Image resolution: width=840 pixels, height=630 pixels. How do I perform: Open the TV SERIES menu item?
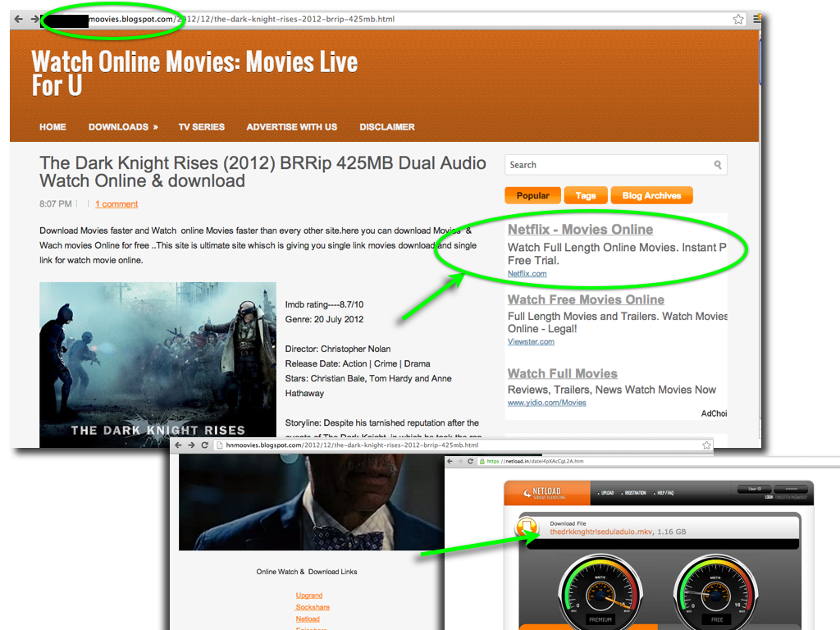click(x=202, y=127)
